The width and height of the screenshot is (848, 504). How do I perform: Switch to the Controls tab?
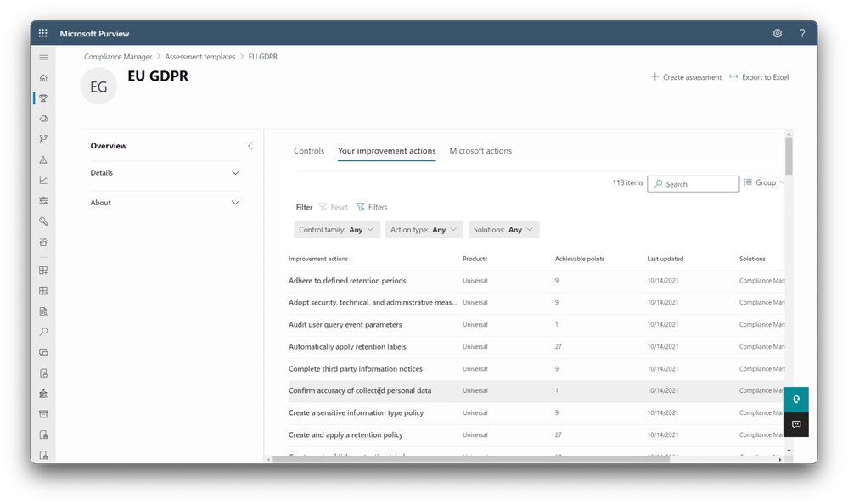point(309,151)
